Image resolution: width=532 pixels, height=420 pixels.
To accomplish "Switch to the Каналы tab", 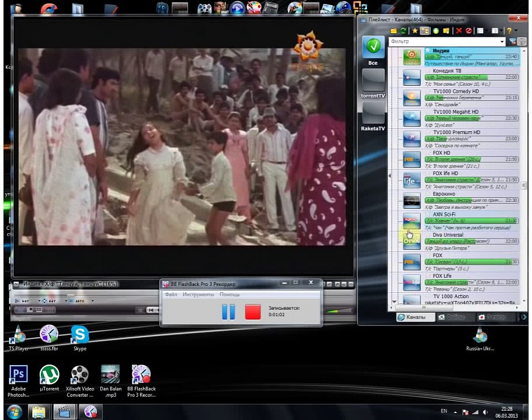I will 415,317.
